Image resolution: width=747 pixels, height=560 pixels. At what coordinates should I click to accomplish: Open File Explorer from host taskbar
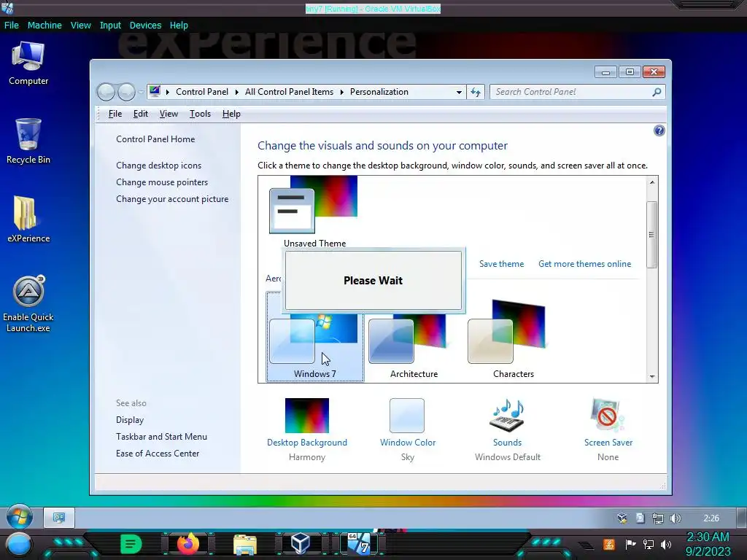(x=245, y=544)
